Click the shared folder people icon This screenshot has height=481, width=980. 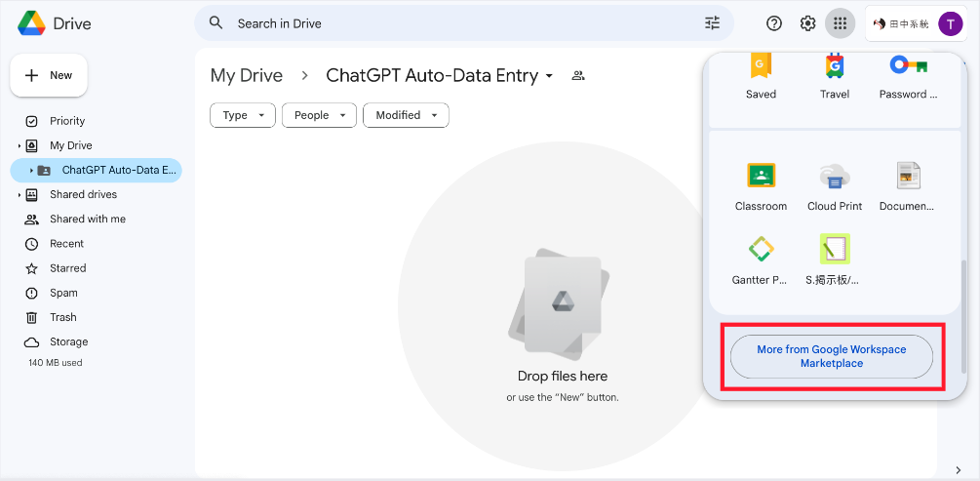coord(578,76)
